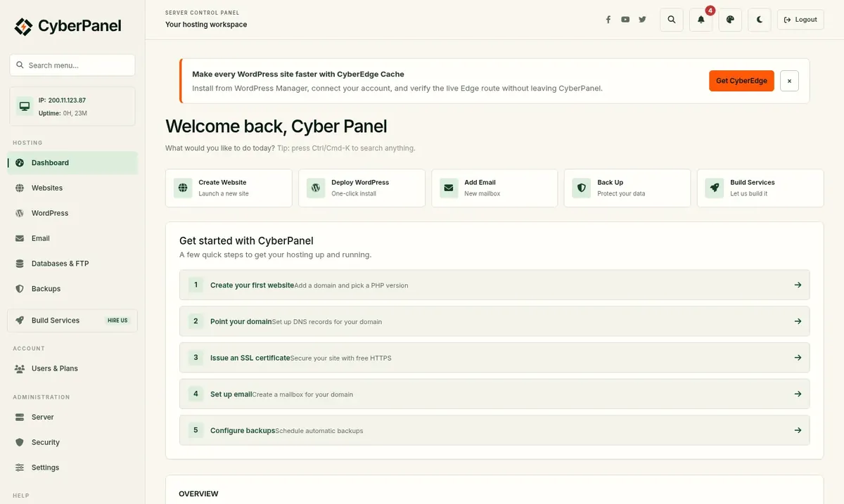Open step 2 Point your domain
844x504 pixels.
[x=494, y=321]
